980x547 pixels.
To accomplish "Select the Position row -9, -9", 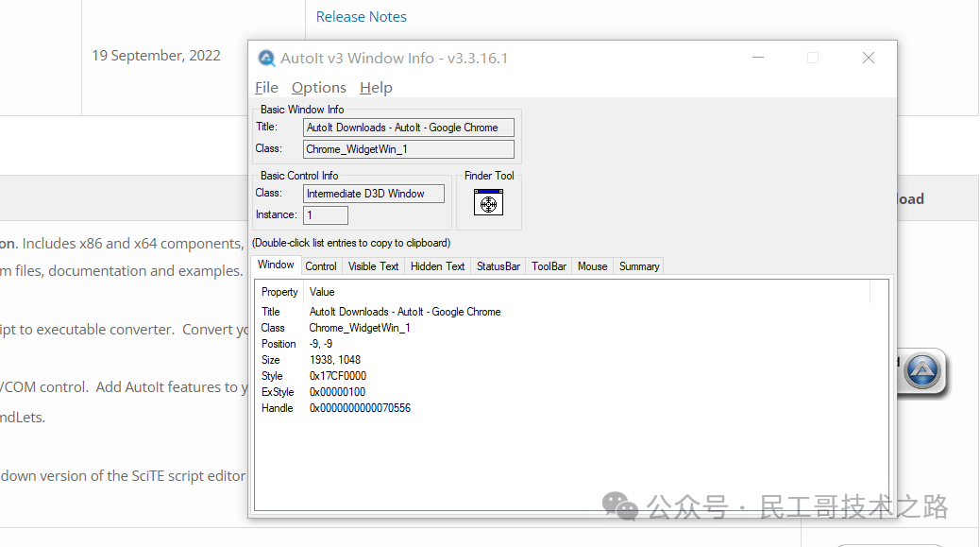I will click(571, 344).
